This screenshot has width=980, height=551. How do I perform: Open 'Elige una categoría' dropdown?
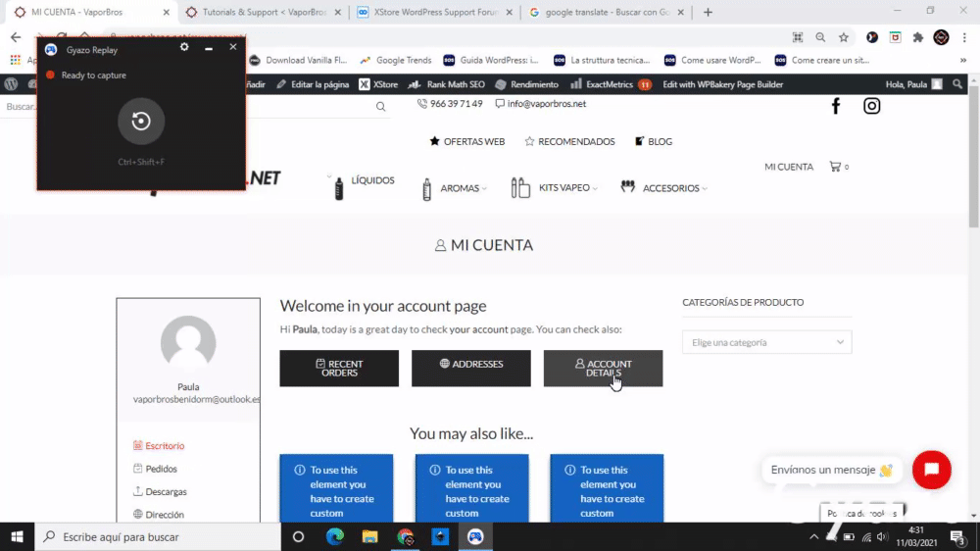point(767,342)
